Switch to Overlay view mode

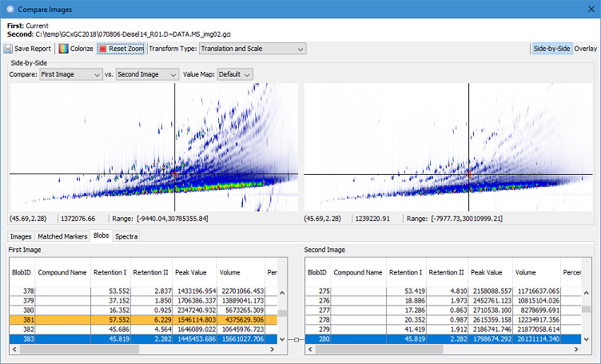point(586,49)
